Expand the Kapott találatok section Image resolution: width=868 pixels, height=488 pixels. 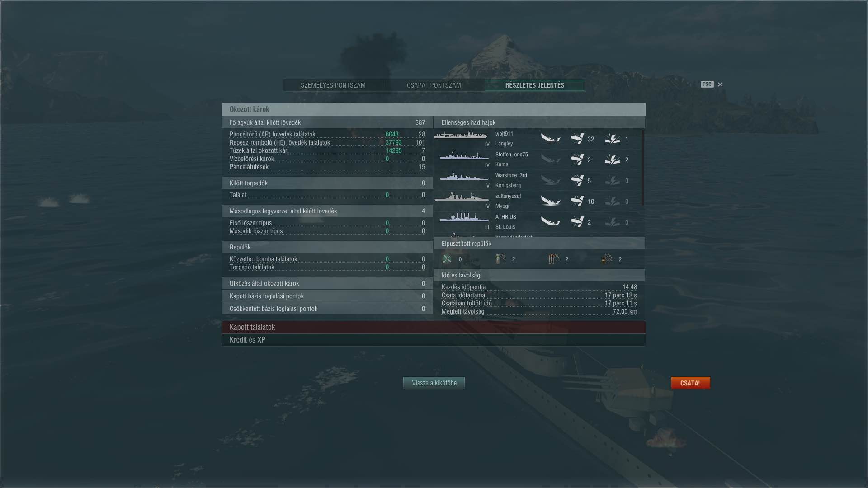(434, 327)
